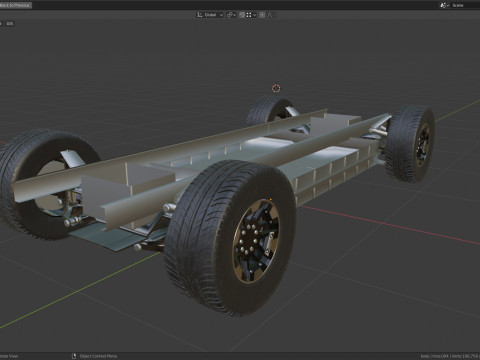480x360 pixels.
Task: Open the Global transform orientation dropdown
Action: (x=213, y=15)
